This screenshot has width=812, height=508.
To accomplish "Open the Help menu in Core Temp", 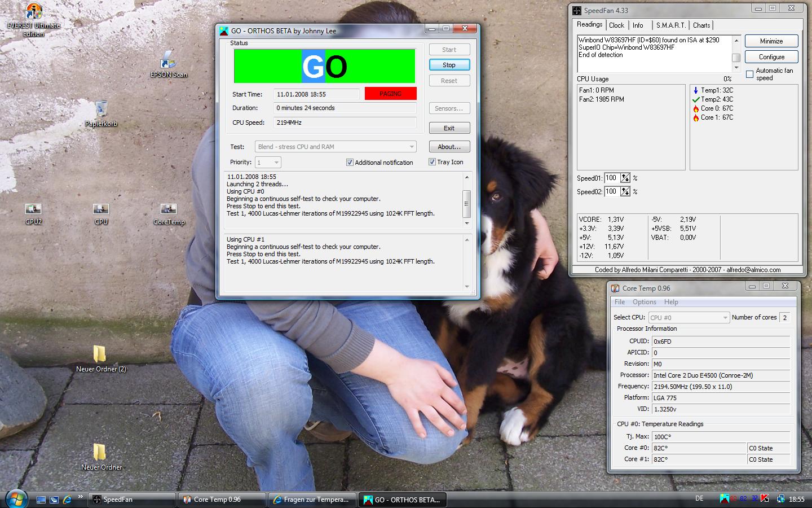I will pos(670,302).
